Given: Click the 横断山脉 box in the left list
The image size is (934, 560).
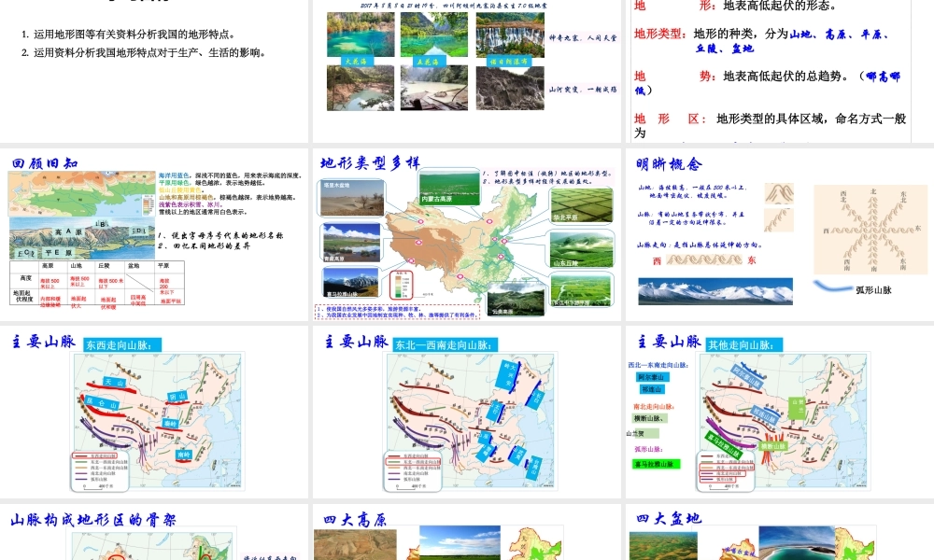Looking at the screenshot, I should tap(650, 418).
